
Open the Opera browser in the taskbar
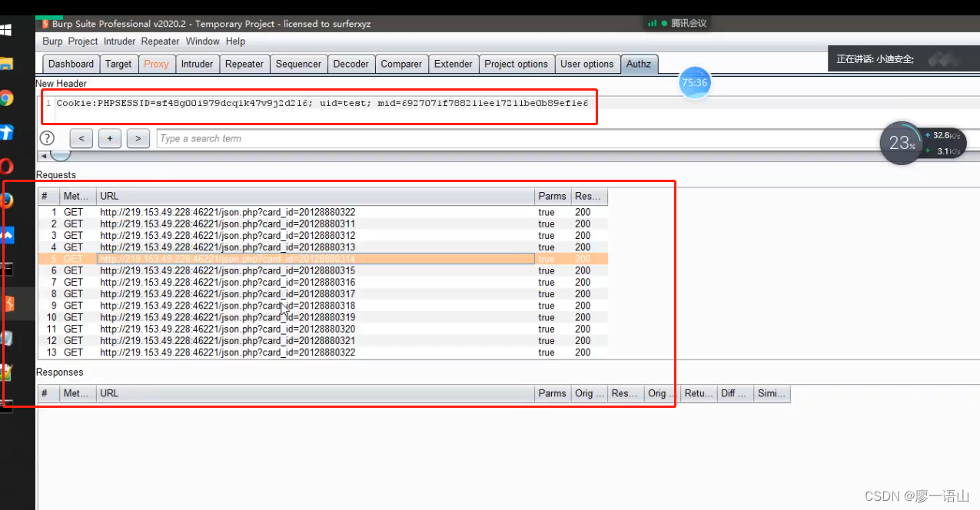click(x=6, y=166)
